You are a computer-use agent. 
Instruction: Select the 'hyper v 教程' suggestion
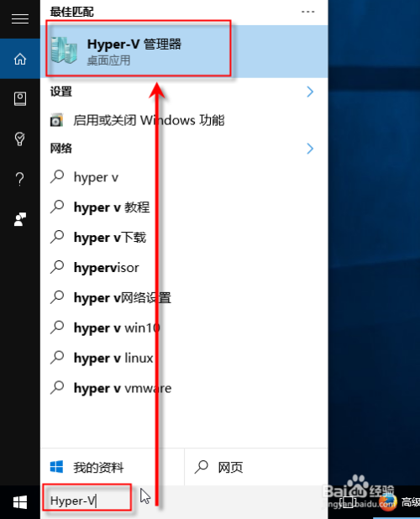coord(184,207)
